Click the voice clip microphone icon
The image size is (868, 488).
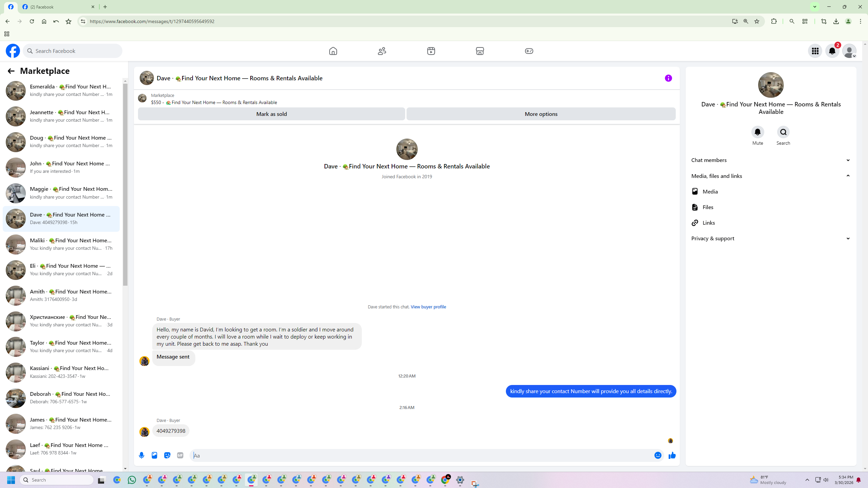click(142, 455)
